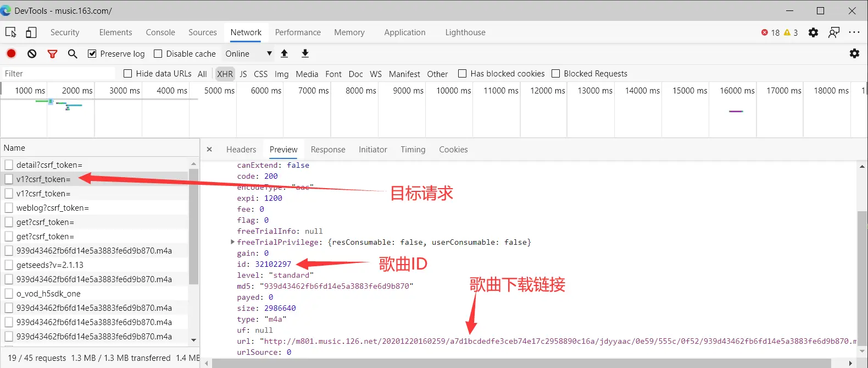Uncheck the Preserve log checkbox
The width and height of the screenshot is (868, 368).
(92, 53)
